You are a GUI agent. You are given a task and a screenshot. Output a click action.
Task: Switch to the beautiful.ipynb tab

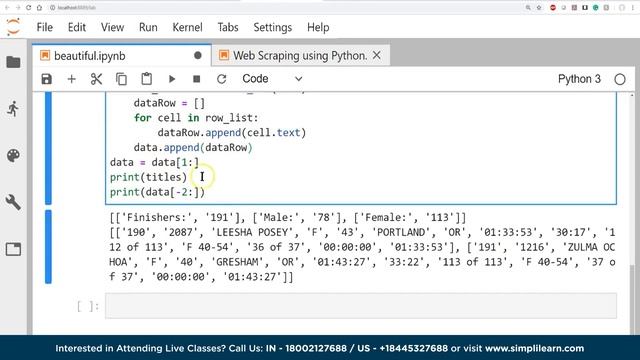[122, 56]
